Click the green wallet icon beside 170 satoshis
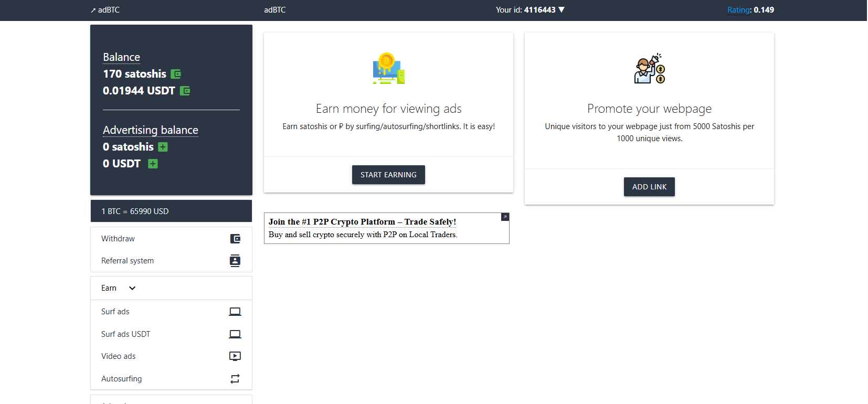This screenshot has height=404, width=868. (x=176, y=74)
